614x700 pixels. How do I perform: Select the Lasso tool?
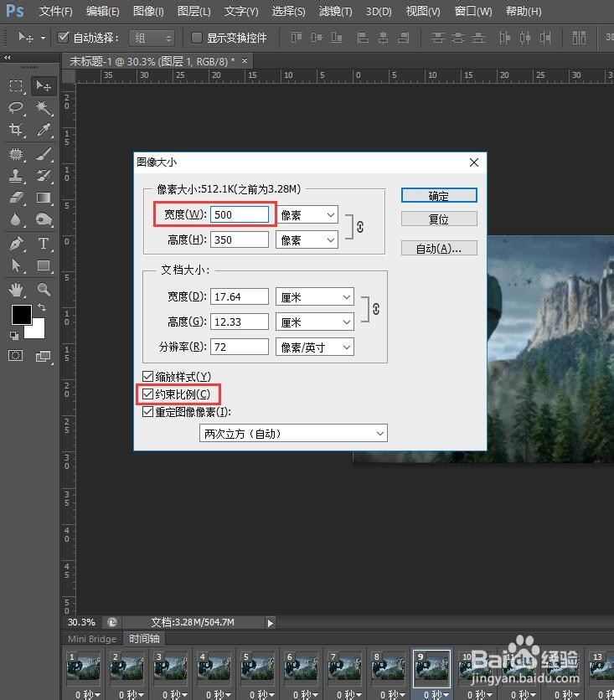(16, 107)
